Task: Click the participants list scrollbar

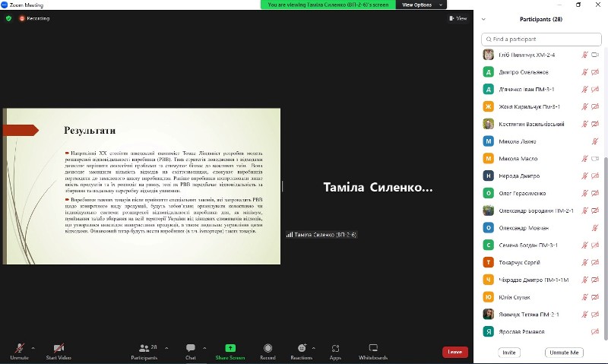Action: click(606, 248)
